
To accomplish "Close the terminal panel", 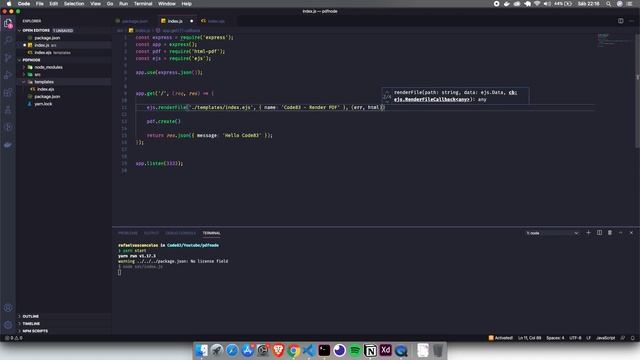I will 631,233.
